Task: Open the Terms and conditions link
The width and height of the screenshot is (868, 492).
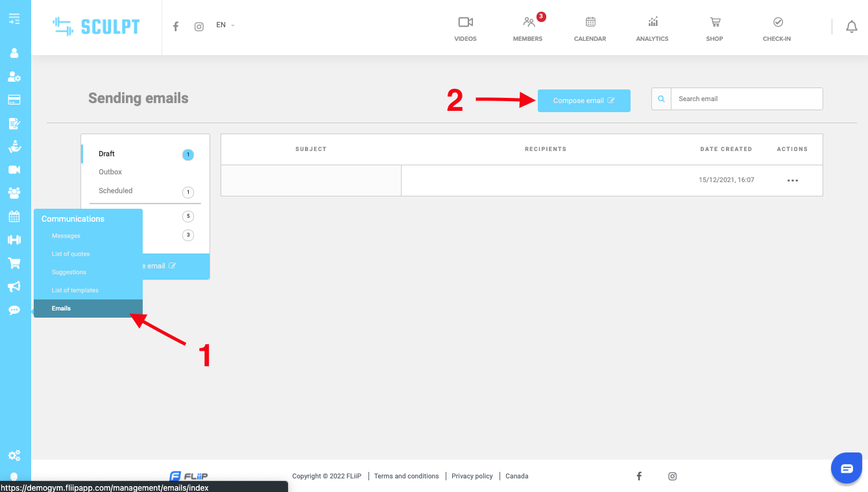Action: click(x=406, y=476)
